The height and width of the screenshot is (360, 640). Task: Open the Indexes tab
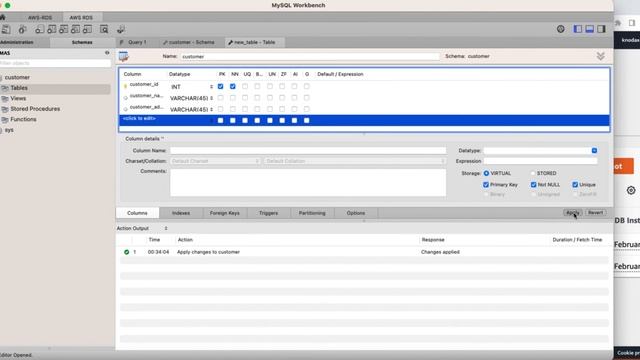[181, 213]
